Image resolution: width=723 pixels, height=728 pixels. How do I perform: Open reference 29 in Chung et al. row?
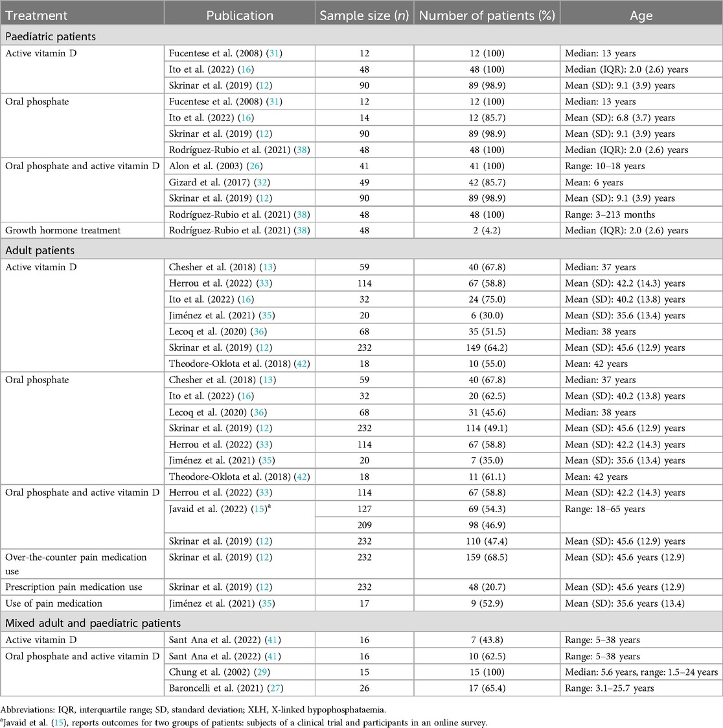click(x=261, y=672)
